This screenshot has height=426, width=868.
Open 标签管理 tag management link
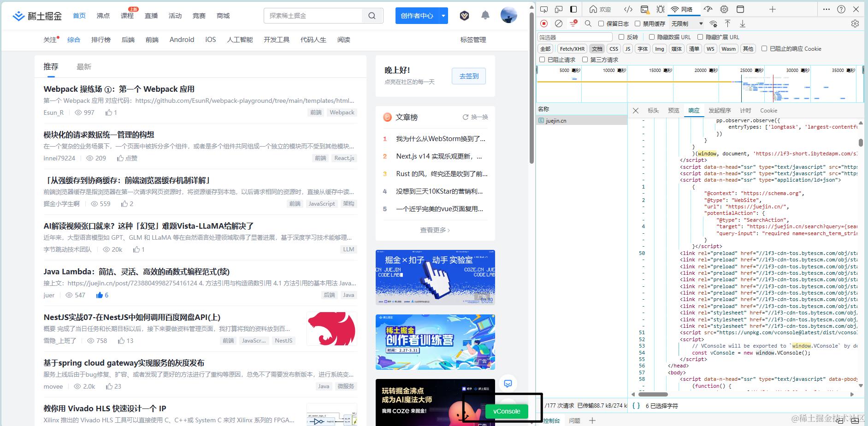click(473, 40)
